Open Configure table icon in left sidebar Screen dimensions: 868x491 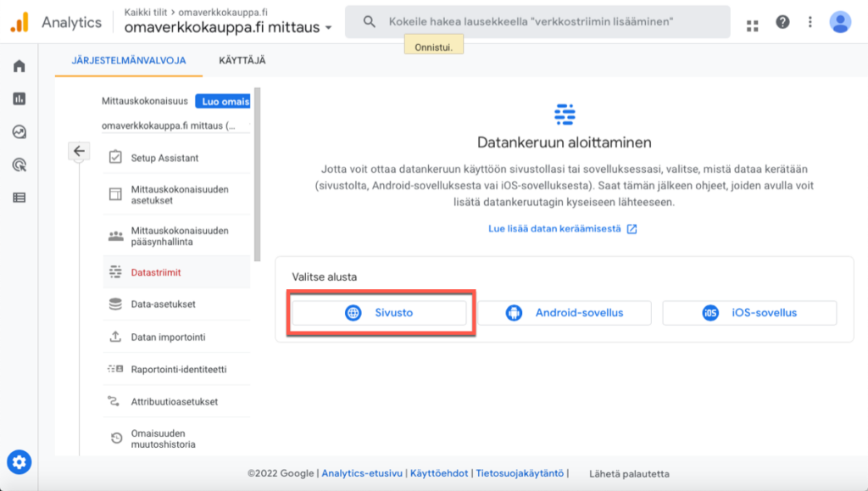click(19, 198)
